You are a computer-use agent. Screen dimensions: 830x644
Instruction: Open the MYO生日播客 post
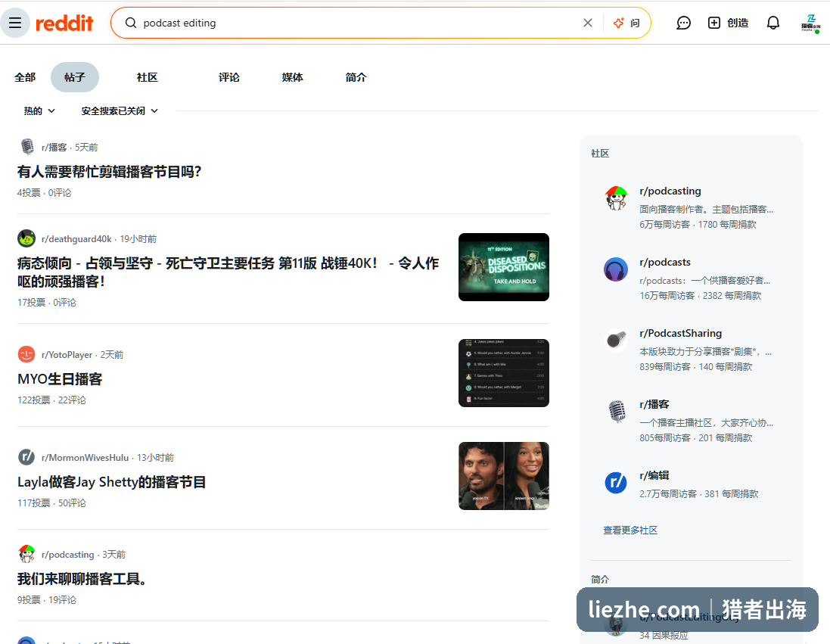[60, 379]
